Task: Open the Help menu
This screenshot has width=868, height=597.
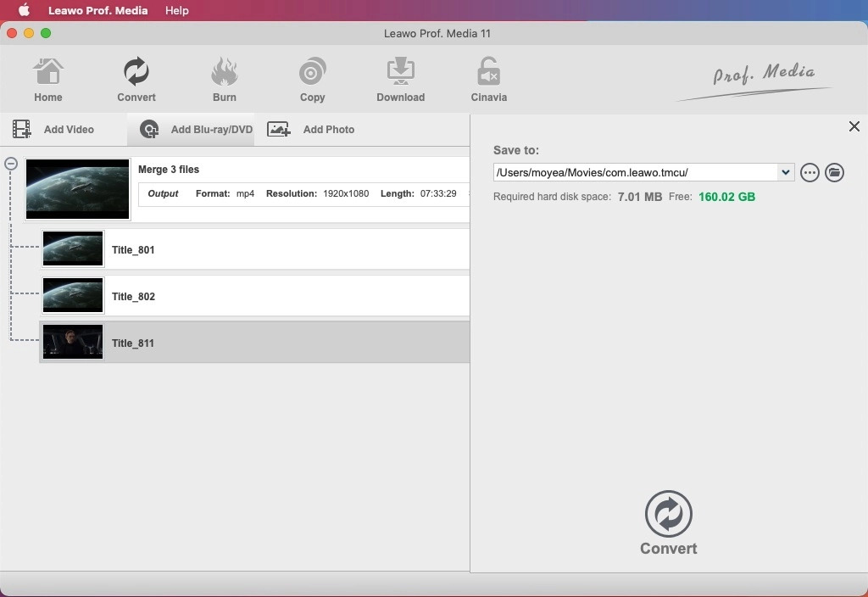Action: click(x=177, y=10)
